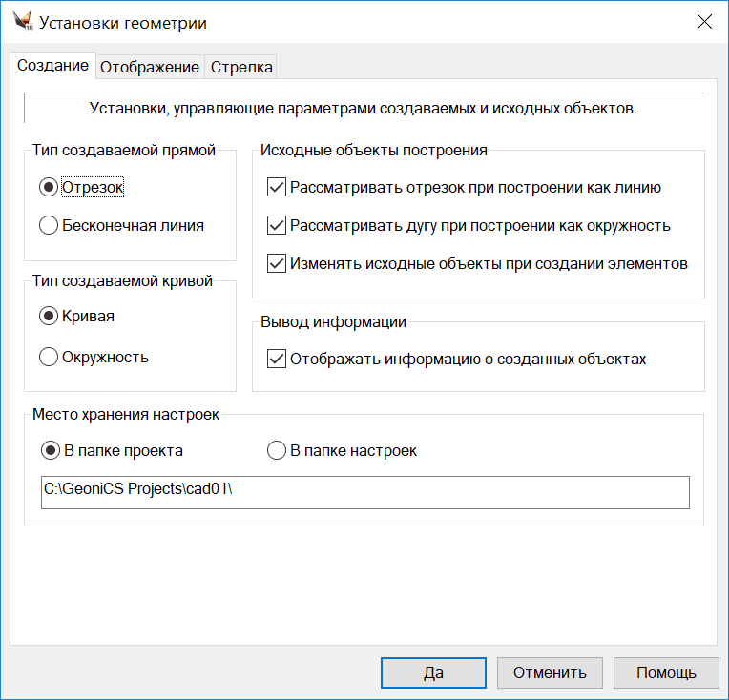Uncheck Рассматривать дугу при построении как окружность

coord(278,226)
